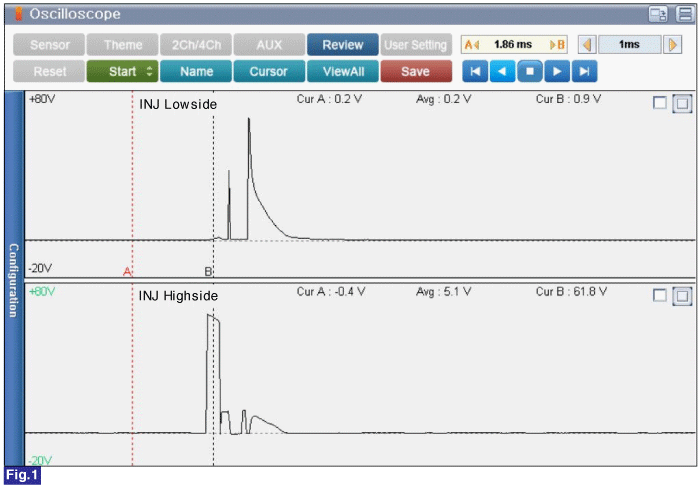Switch 2Ch/4Ch channel mode
Image resolution: width=700 pixels, height=487 pixels.
point(196,45)
